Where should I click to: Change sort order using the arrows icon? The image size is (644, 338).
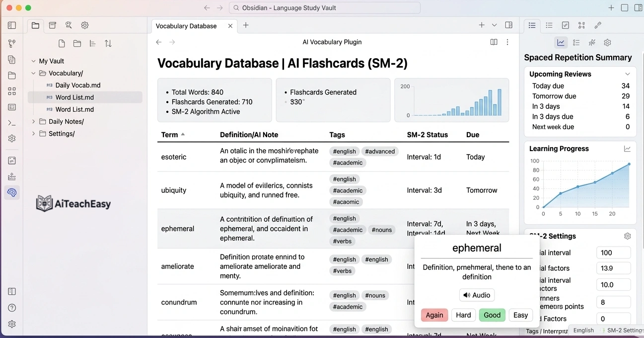point(108,43)
